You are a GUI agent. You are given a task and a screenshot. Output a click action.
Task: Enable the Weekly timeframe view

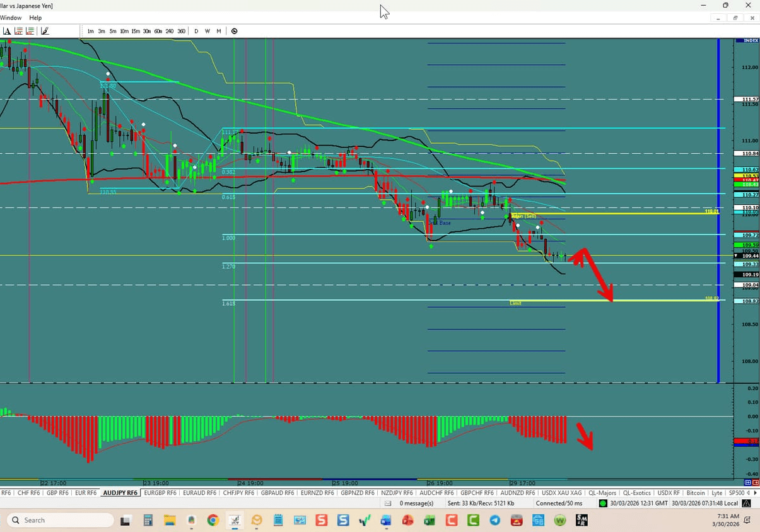[207, 30]
